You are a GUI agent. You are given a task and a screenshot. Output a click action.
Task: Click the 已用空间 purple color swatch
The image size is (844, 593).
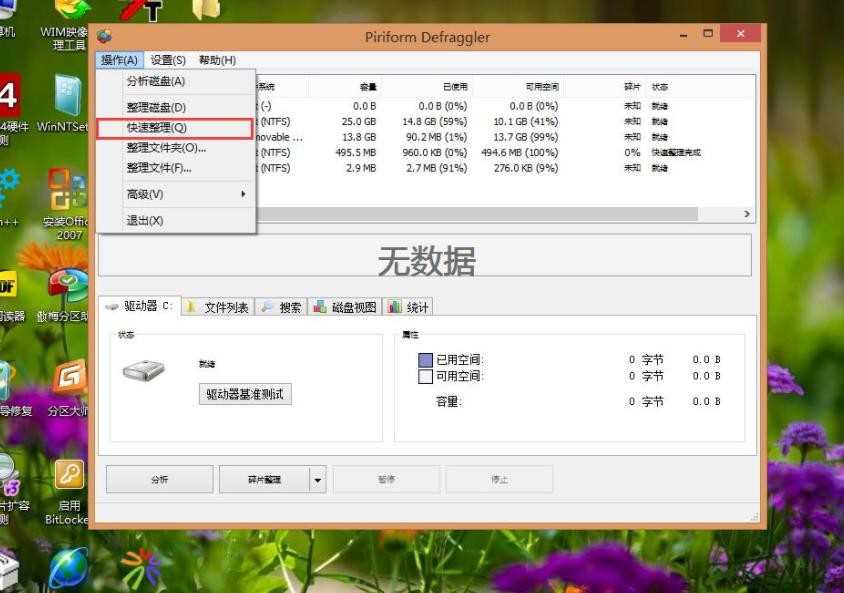pyautogui.click(x=425, y=360)
